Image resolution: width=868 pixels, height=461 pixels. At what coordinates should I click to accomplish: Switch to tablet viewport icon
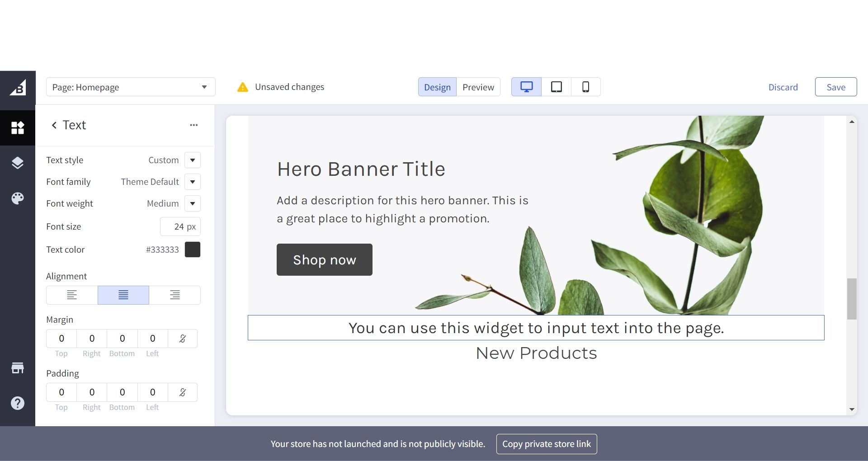tap(556, 87)
